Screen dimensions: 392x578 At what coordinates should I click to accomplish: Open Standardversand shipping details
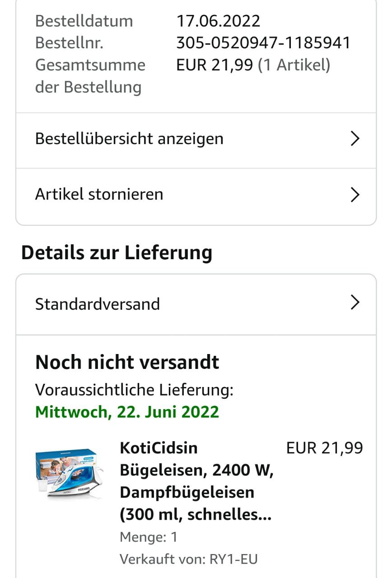(98, 304)
